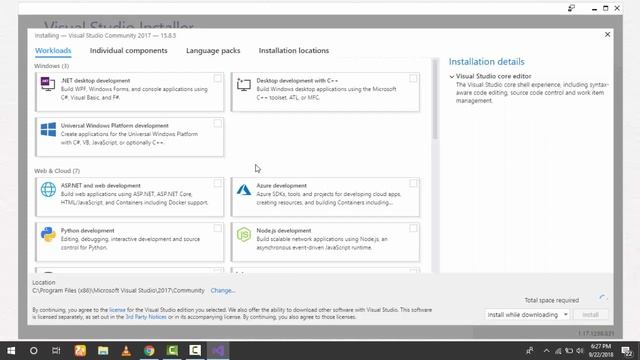
Task: Click the Change... location link
Action: pyautogui.click(x=222, y=291)
